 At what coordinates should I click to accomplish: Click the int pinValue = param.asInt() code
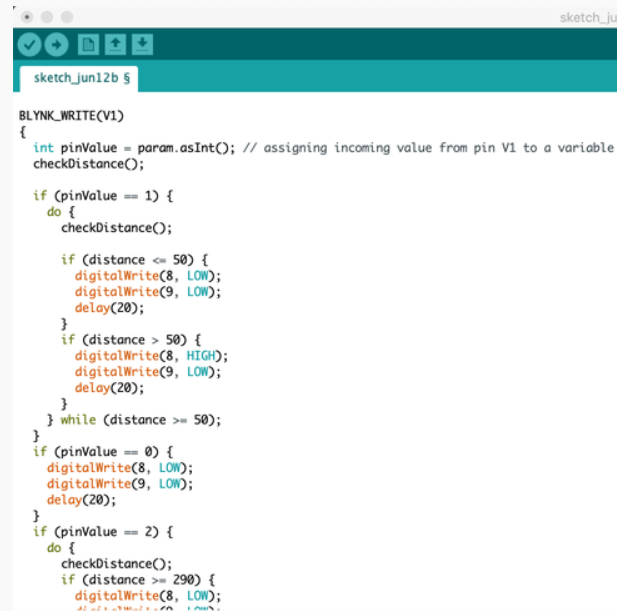pos(134,148)
